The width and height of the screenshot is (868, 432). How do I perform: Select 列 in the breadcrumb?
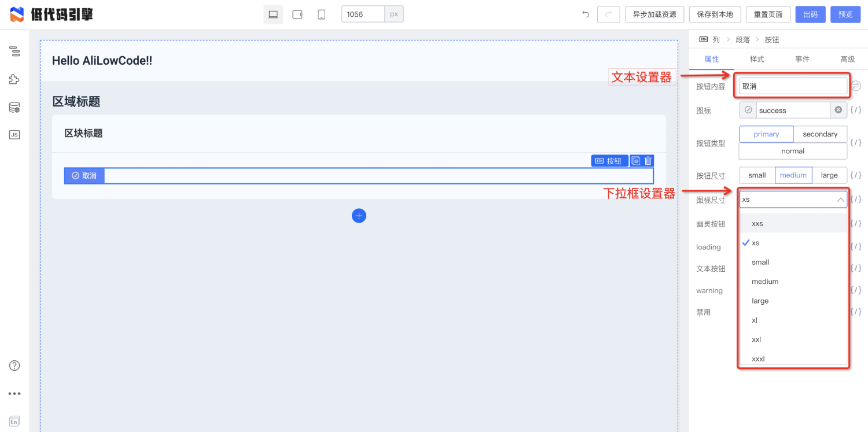(716, 40)
